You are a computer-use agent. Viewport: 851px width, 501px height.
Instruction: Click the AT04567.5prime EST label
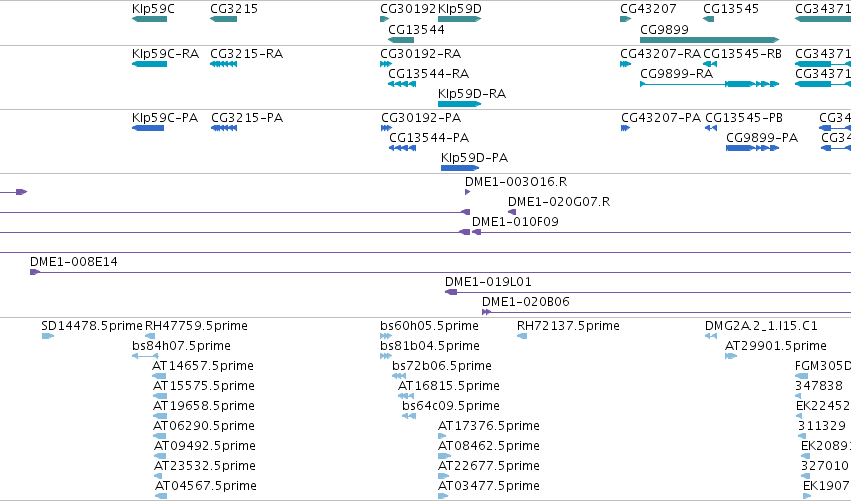click(206, 486)
